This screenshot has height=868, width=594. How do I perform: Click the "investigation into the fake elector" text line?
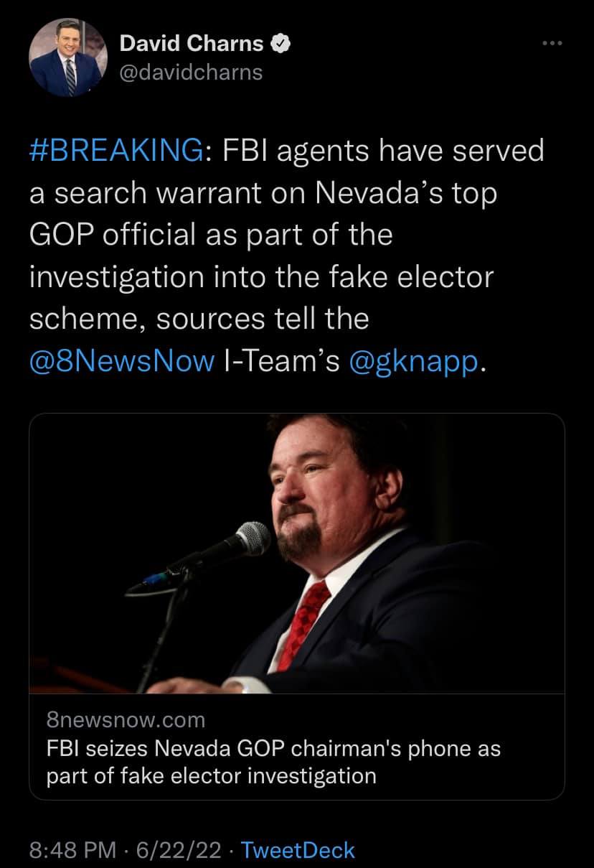(261, 277)
